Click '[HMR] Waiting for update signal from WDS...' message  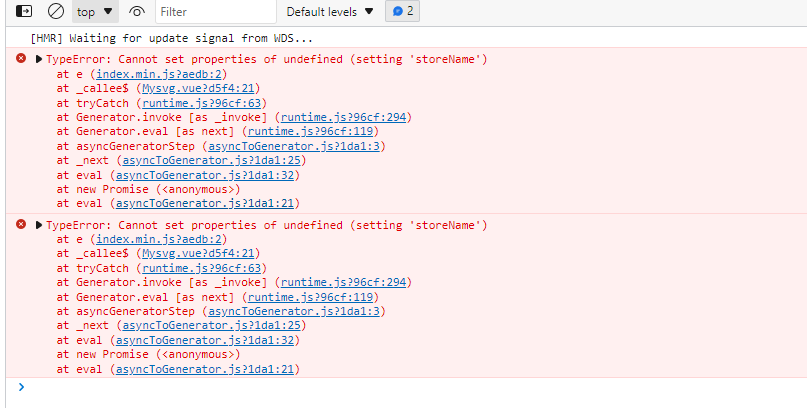(x=171, y=38)
